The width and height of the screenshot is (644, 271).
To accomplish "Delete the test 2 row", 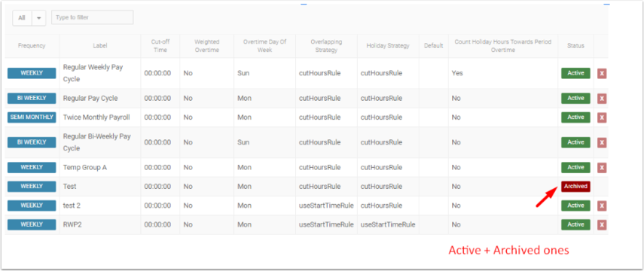I will point(602,206).
